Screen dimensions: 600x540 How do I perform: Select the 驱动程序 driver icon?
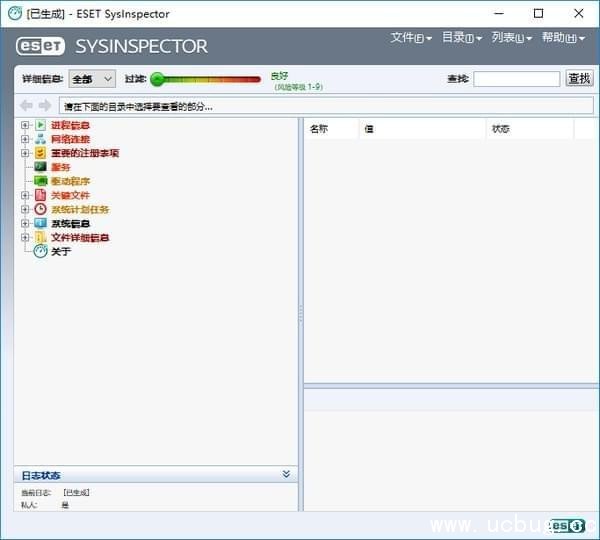click(x=41, y=181)
